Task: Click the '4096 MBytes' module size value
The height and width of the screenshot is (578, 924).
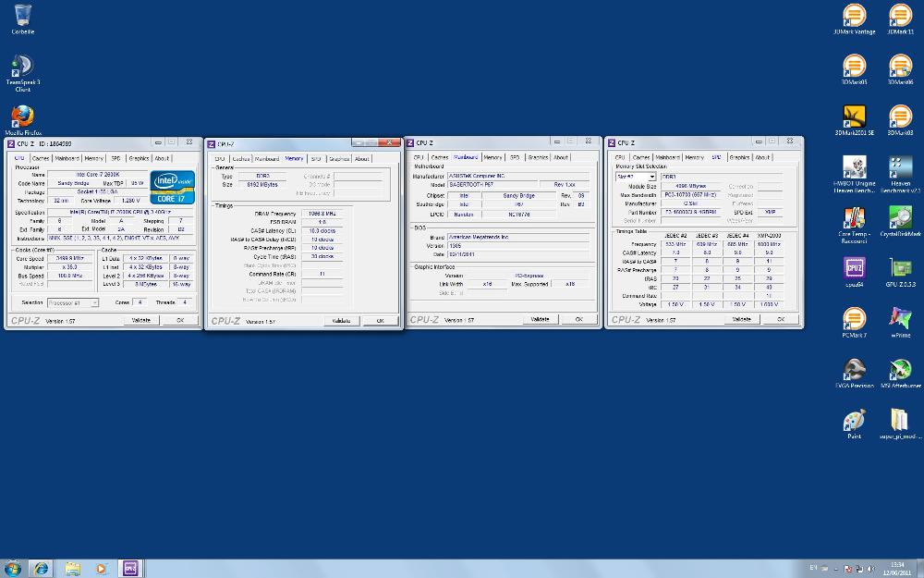Action: [x=690, y=187]
